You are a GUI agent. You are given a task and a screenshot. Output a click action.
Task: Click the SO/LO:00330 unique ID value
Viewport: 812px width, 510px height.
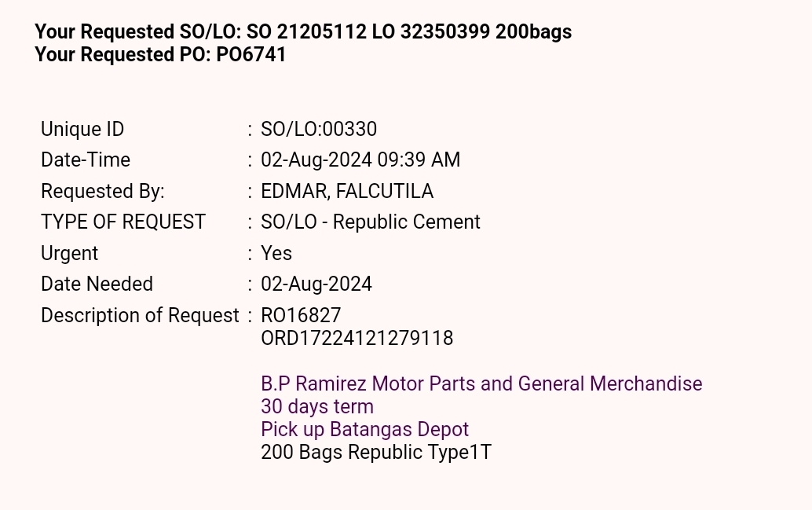[319, 129]
